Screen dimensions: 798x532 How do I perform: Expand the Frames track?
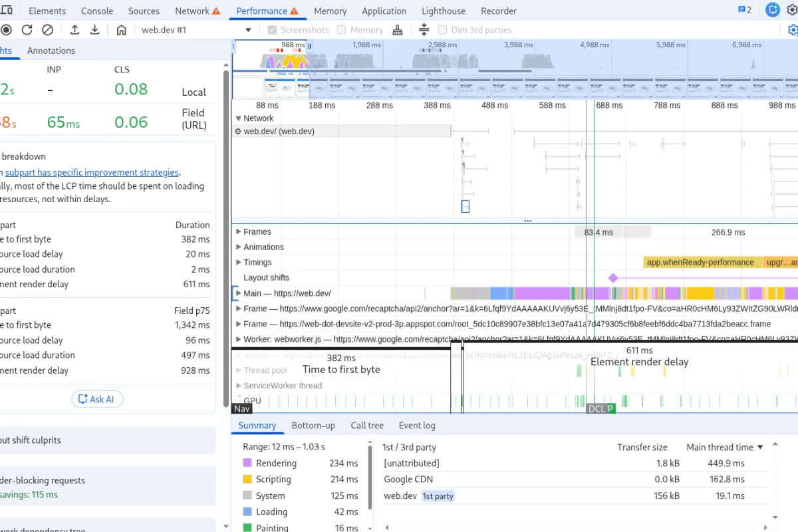[x=239, y=232]
